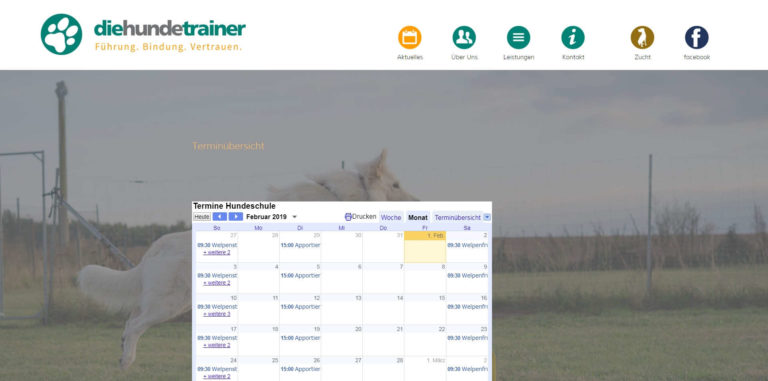This screenshot has height=381, width=768.
Task: Open 09:30 Welpenst event on Sunday 27
Action: [x=217, y=245]
